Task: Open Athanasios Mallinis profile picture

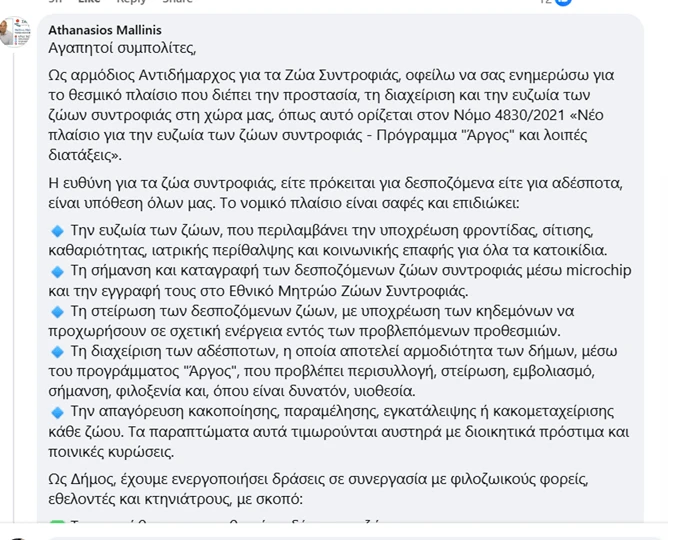Action: coord(14,31)
